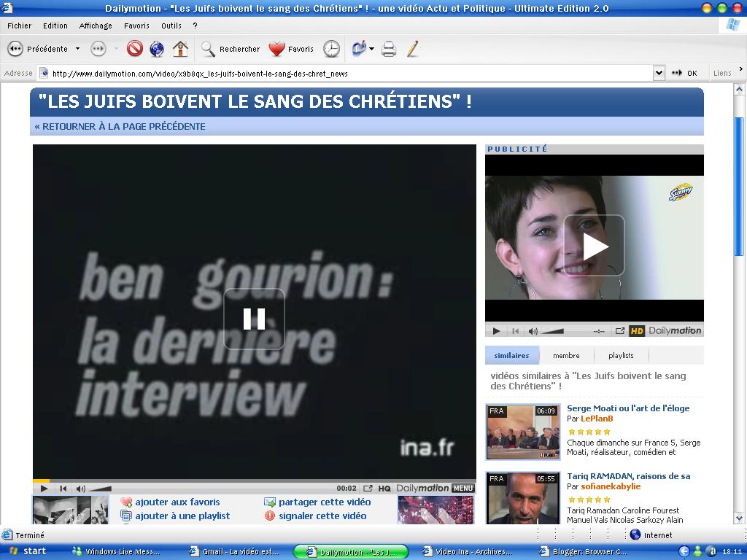Image resolution: width=747 pixels, height=560 pixels.
Task: Open the Affichage menu
Action: 96,26
